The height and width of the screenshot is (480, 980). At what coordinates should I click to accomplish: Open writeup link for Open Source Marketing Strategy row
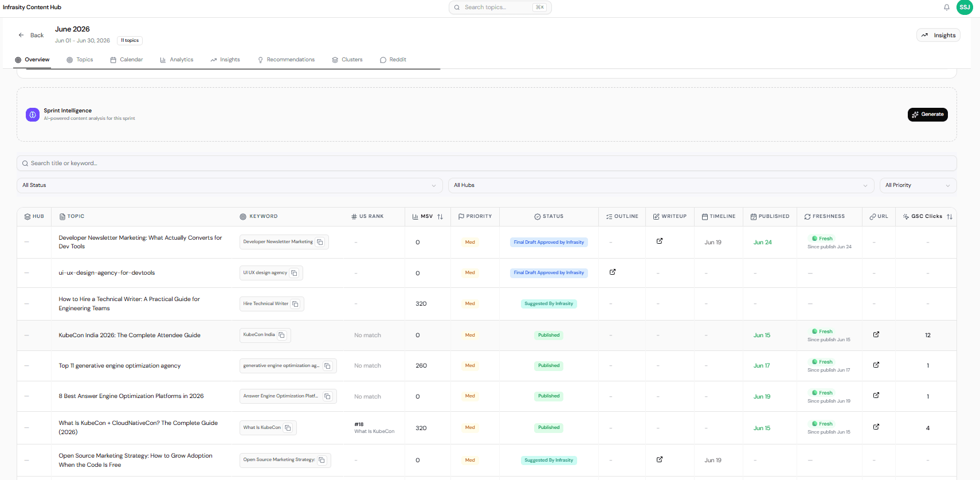tap(660, 459)
